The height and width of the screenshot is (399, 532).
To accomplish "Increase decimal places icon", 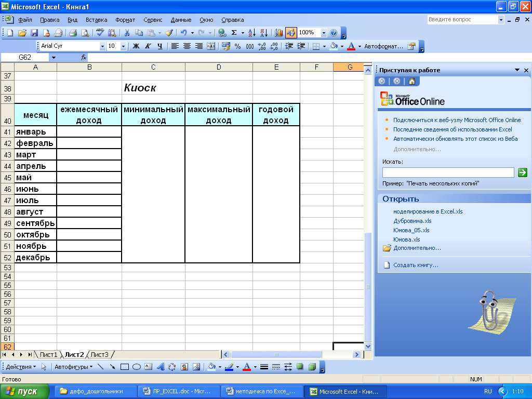I will (x=262, y=46).
